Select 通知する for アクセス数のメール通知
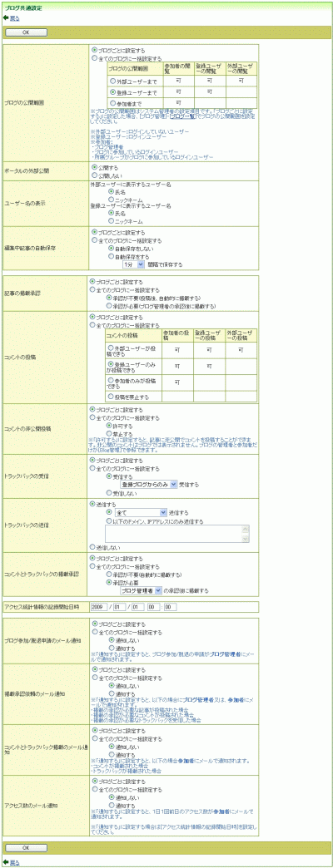333x868 pixels. click(x=112, y=806)
